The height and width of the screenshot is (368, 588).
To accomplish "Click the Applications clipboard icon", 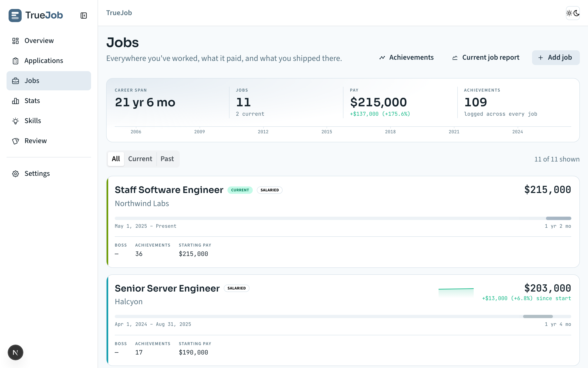I will [16, 61].
